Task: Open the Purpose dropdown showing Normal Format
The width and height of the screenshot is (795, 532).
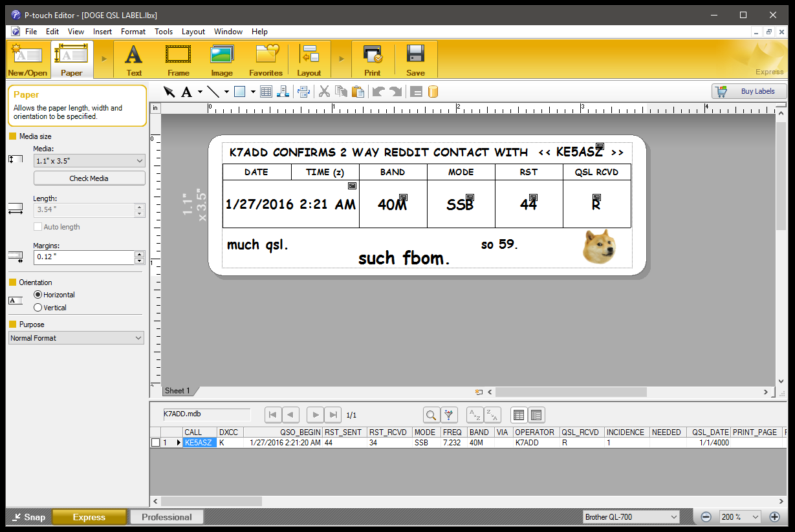Action: (76, 337)
